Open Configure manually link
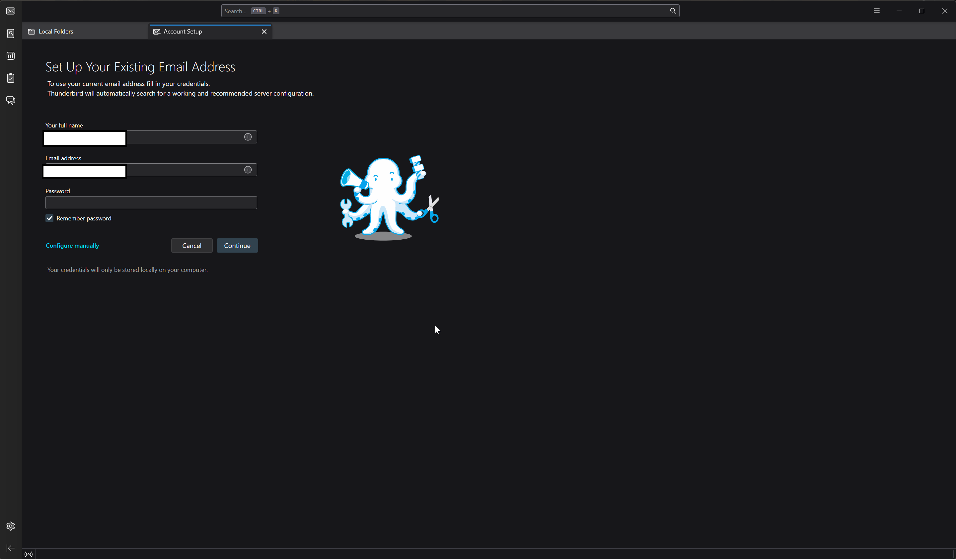This screenshot has width=956, height=560. [x=72, y=246]
